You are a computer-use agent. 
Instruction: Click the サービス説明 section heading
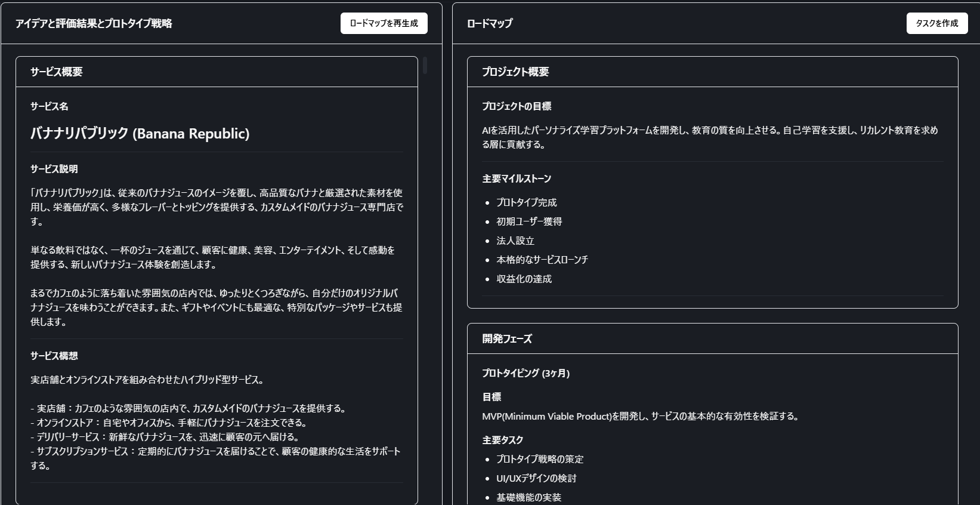click(x=54, y=169)
